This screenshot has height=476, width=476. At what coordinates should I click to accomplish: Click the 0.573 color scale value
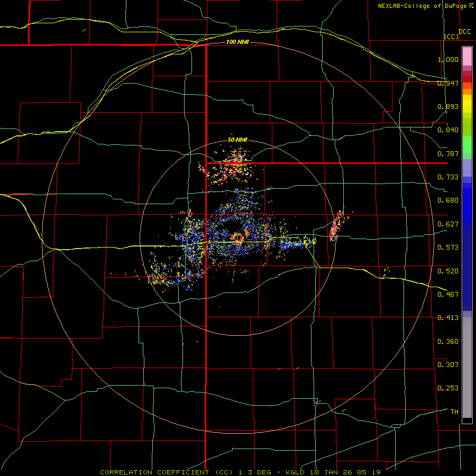click(x=448, y=248)
